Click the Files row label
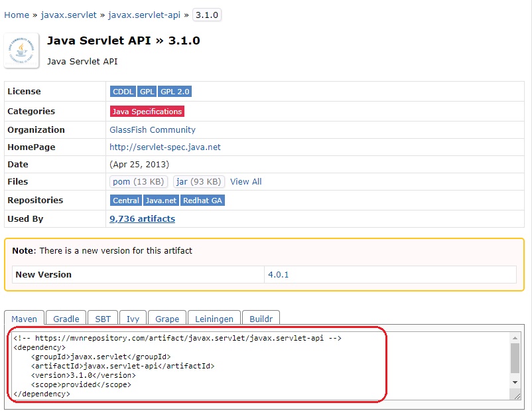The height and width of the screenshot is (411, 532). pos(18,182)
